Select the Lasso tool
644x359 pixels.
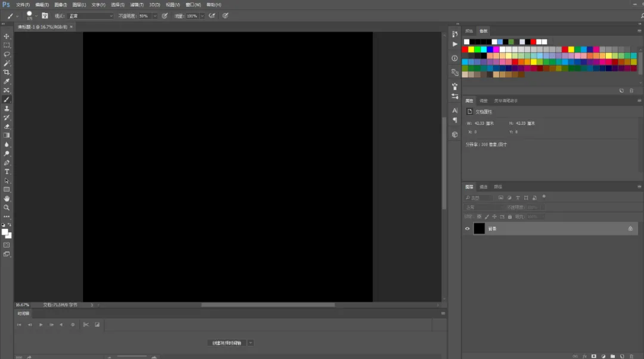[x=7, y=54]
